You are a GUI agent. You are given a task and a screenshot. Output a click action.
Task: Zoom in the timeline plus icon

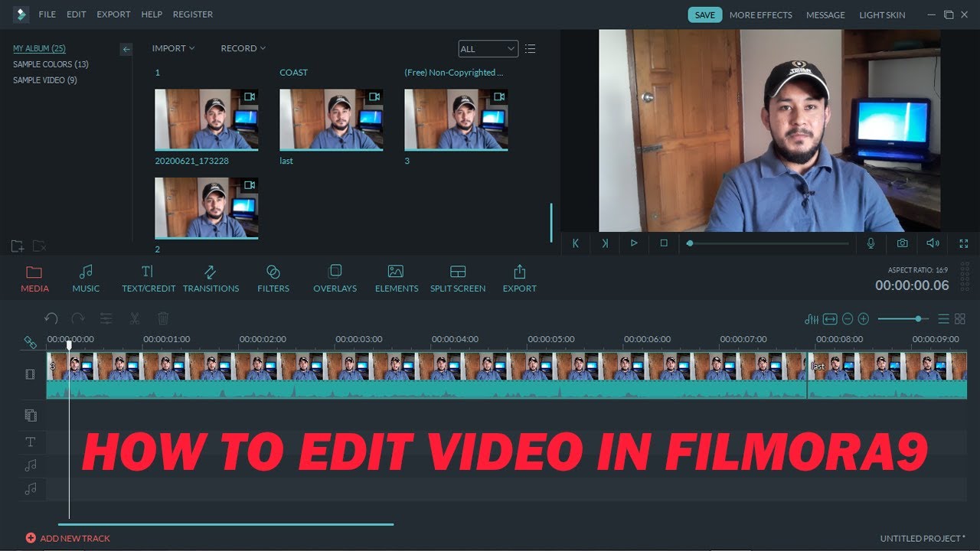(864, 319)
